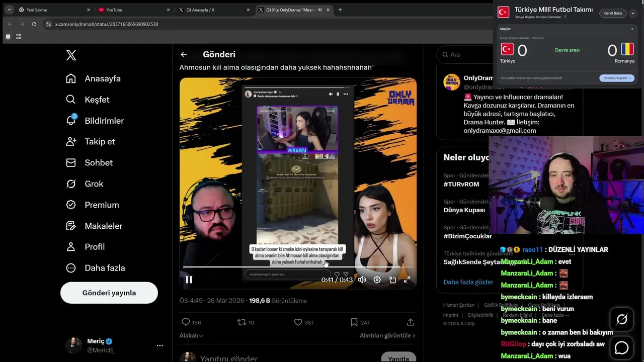Image resolution: width=644 pixels, height=362 pixels.
Task: Open the three-dot menu under team title
Action: tap(565, 17)
